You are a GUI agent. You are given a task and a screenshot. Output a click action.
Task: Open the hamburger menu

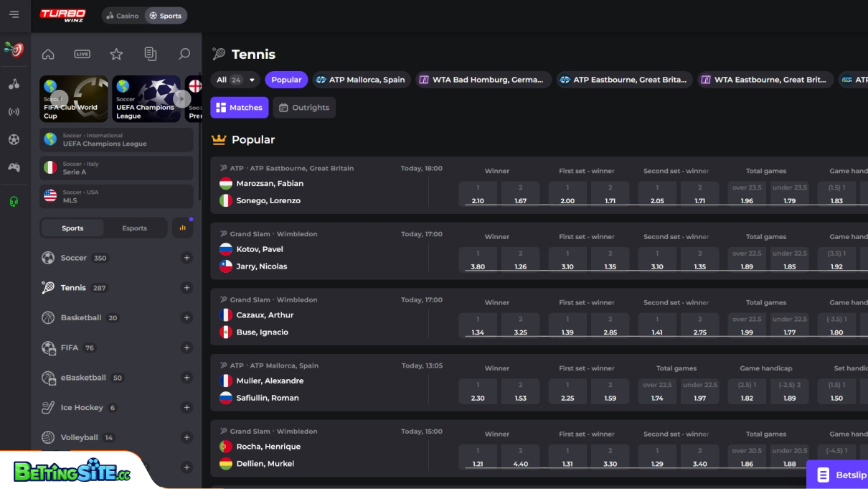coord(14,15)
